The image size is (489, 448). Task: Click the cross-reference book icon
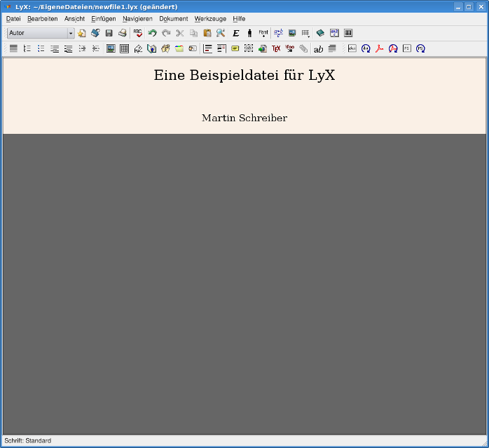click(152, 48)
